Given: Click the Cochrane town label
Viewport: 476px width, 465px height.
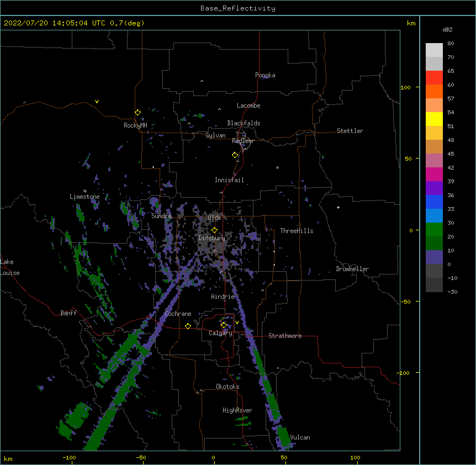Looking at the screenshot, I should click(x=178, y=314).
